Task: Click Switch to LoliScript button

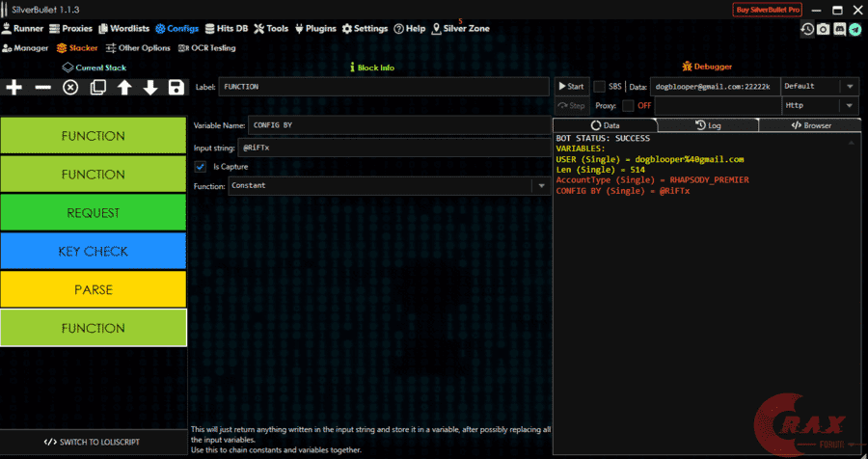Action: pos(93,442)
